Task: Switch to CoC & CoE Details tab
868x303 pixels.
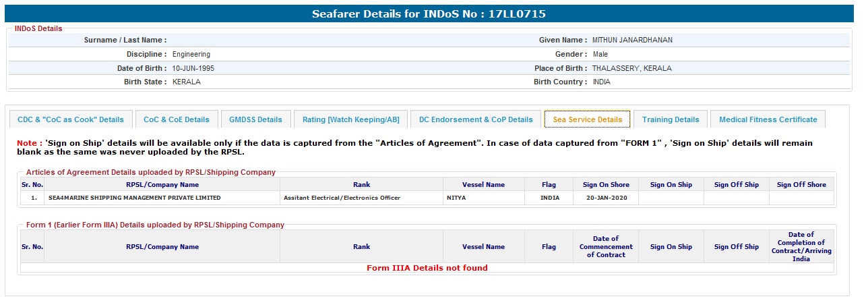Action: point(177,119)
